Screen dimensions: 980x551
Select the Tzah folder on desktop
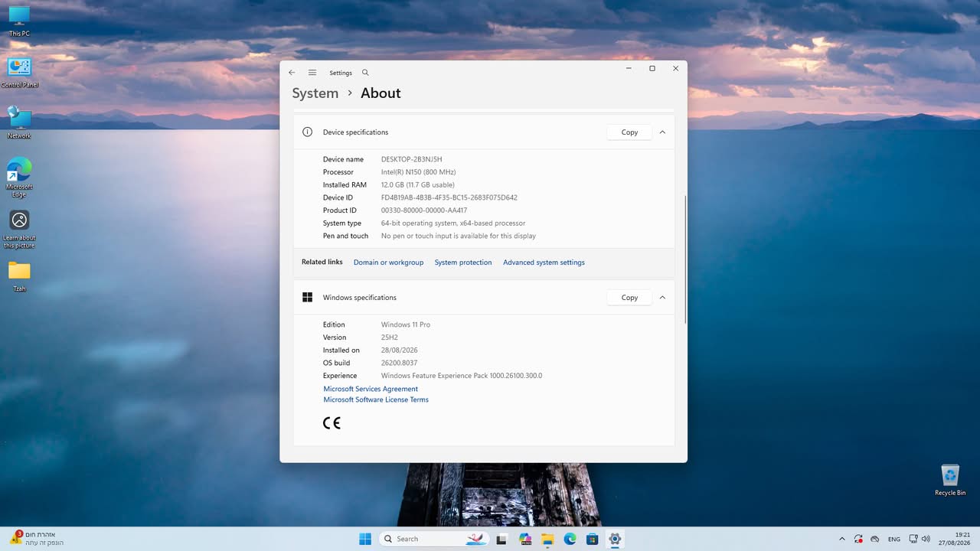point(19,276)
